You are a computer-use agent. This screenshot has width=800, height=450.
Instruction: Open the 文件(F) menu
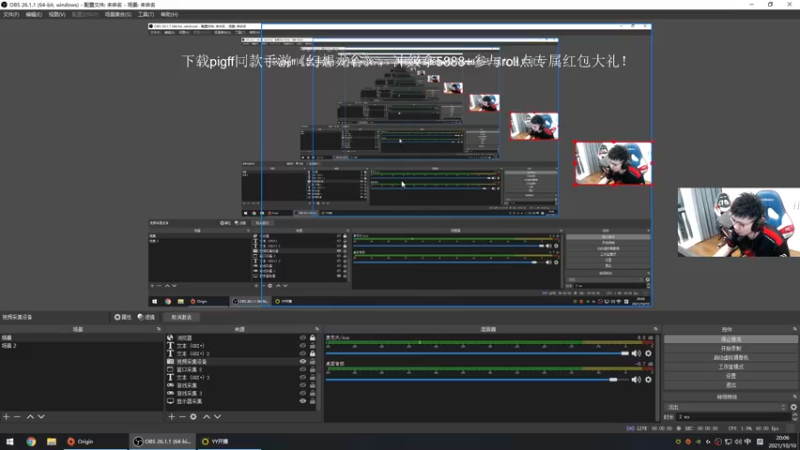click(11, 14)
